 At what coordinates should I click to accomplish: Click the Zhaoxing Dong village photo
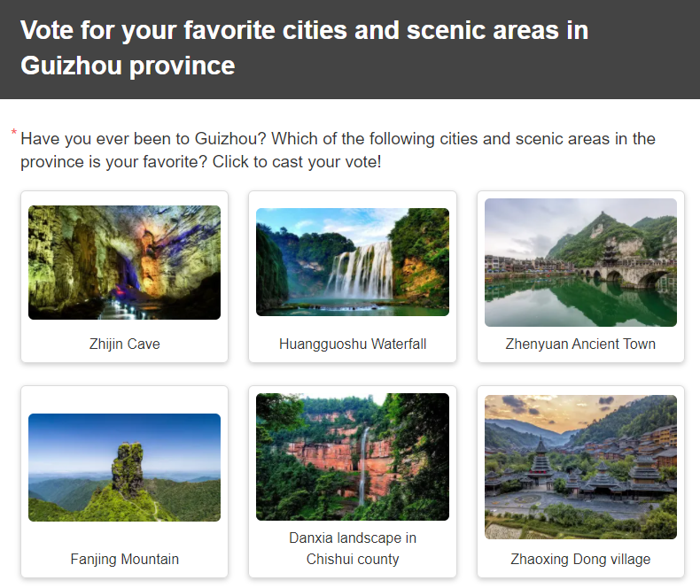coord(580,467)
